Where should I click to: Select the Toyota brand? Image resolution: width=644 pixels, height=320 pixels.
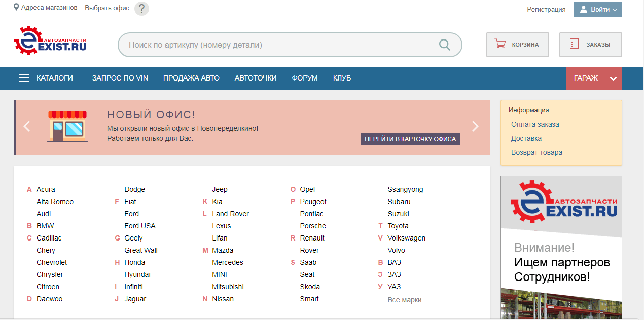tap(398, 226)
